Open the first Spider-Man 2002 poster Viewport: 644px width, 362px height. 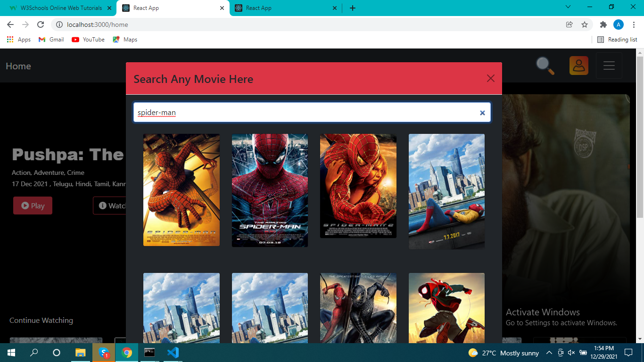point(182,190)
